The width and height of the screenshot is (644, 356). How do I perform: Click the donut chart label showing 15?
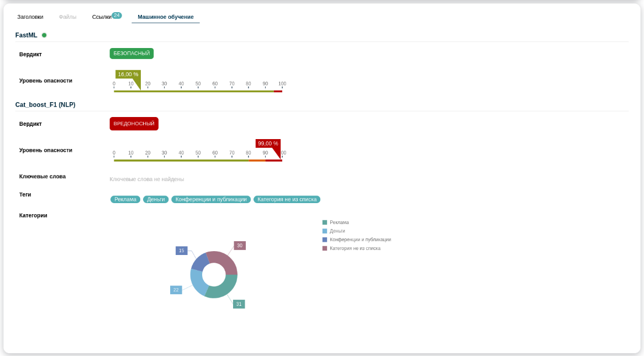click(181, 251)
